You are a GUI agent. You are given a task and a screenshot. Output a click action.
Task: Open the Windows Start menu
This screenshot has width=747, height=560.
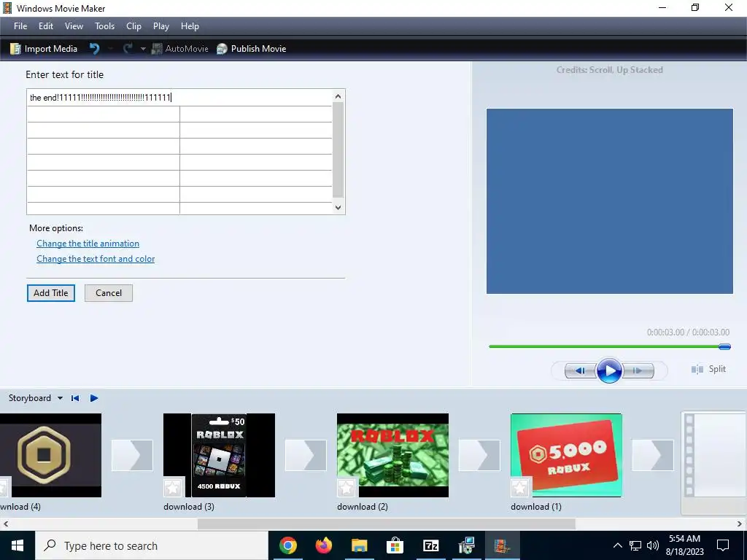coord(18,545)
